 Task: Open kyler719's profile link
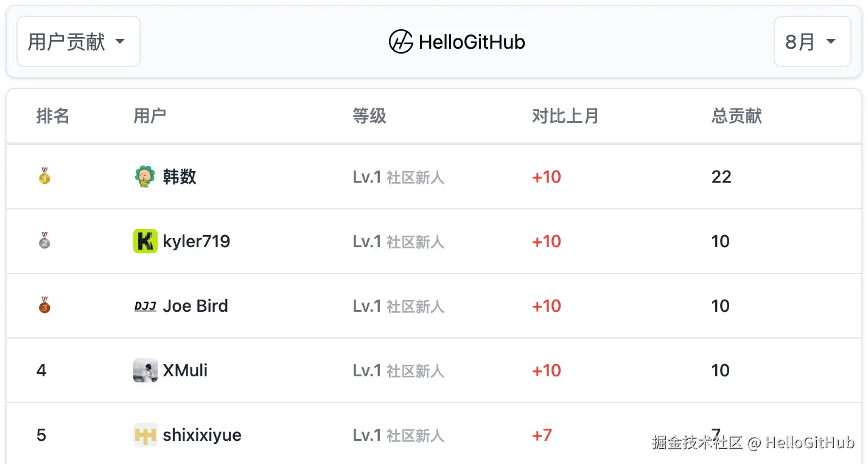(196, 241)
